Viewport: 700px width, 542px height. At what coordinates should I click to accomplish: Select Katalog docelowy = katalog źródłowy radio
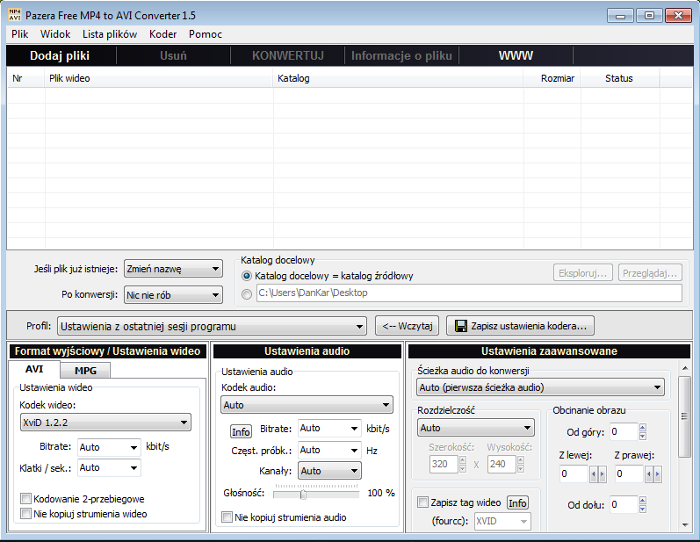coord(246,276)
